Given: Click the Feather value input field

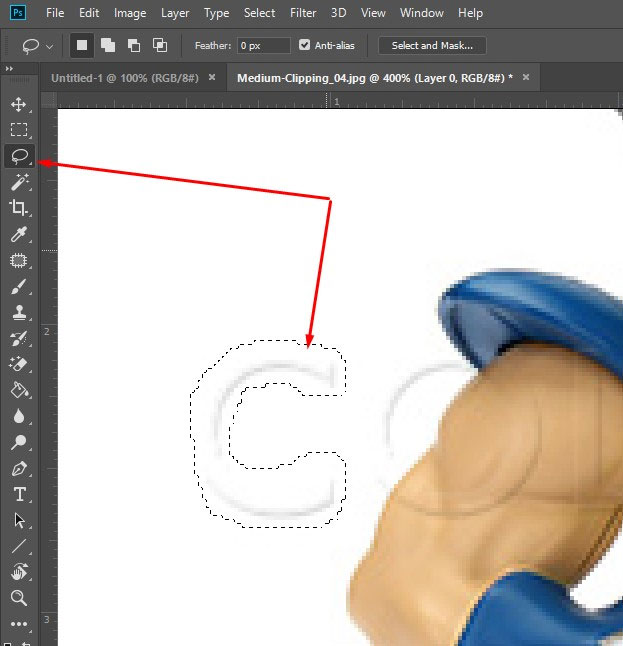Looking at the screenshot, I should (264, 45).
